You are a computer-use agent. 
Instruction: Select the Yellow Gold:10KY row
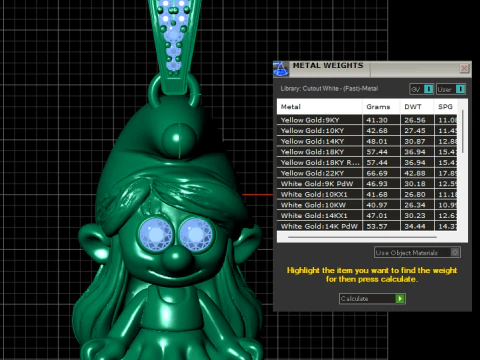pos(367,131)
